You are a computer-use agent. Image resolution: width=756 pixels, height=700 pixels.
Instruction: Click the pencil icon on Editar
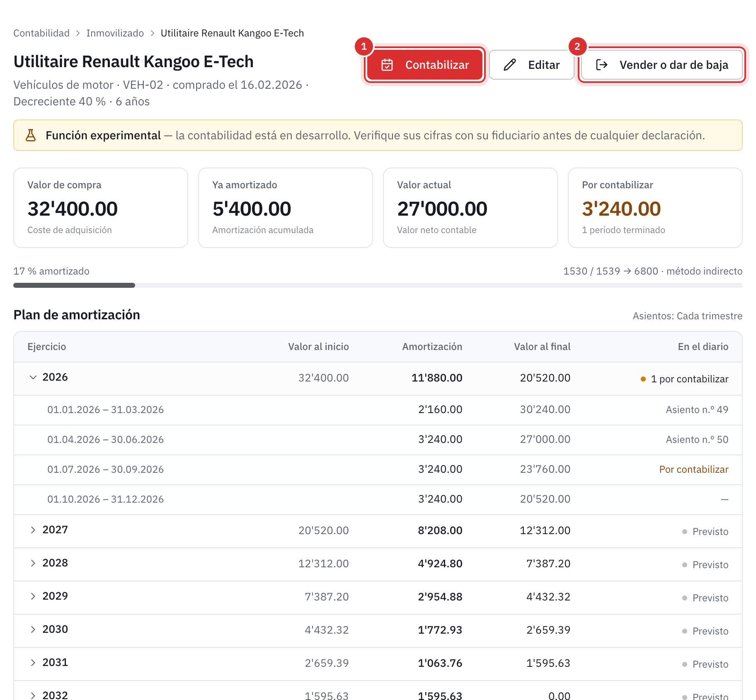[x=510, y=65]
